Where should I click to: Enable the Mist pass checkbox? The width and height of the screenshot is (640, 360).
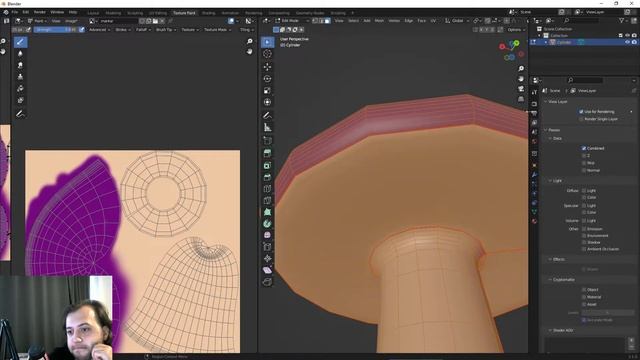(x=584, y=163)
